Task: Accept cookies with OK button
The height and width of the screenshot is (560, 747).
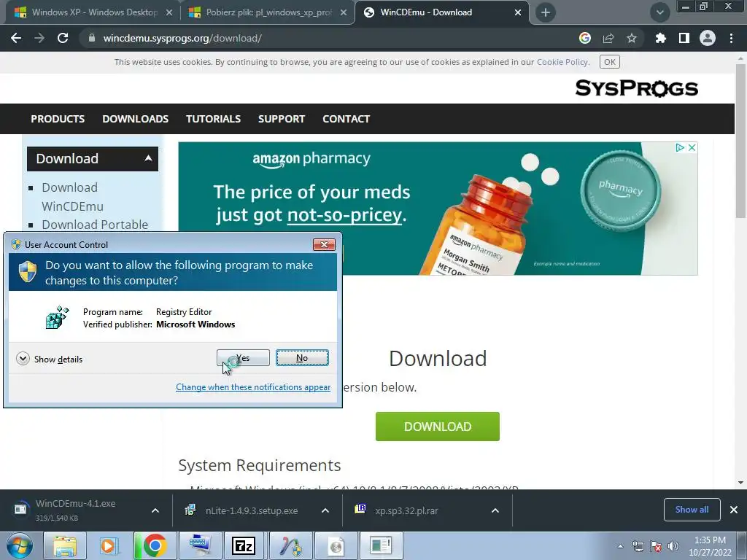Action: [610, 62]
